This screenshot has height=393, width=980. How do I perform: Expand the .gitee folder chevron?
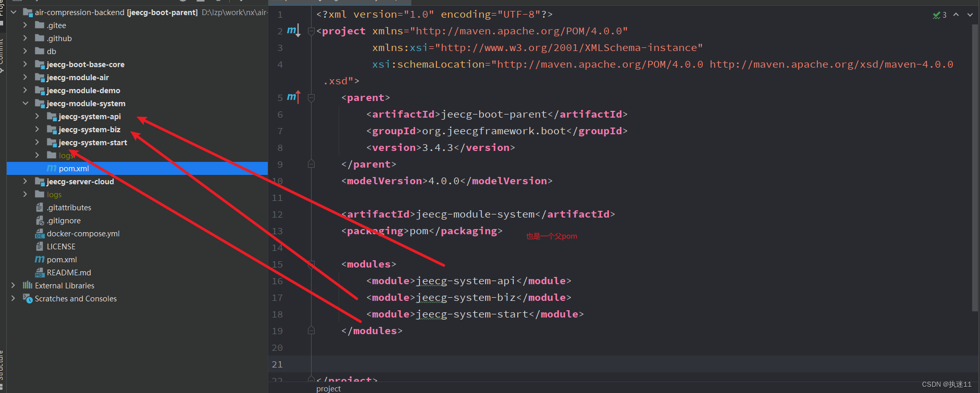pyautogui.click(x=25, y=25)
